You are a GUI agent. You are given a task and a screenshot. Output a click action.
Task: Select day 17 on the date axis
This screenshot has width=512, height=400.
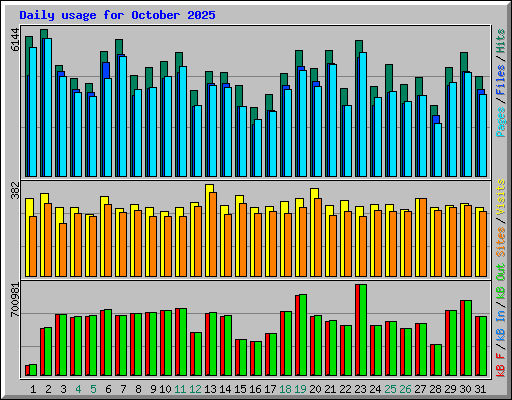coord(270,389)
